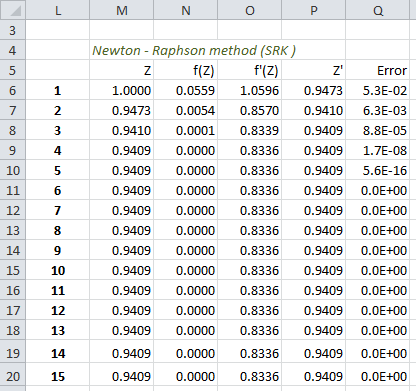Click iteration number 12 cell
The width and height of the screenshot is (416, 391).
(x=58, y=310)
